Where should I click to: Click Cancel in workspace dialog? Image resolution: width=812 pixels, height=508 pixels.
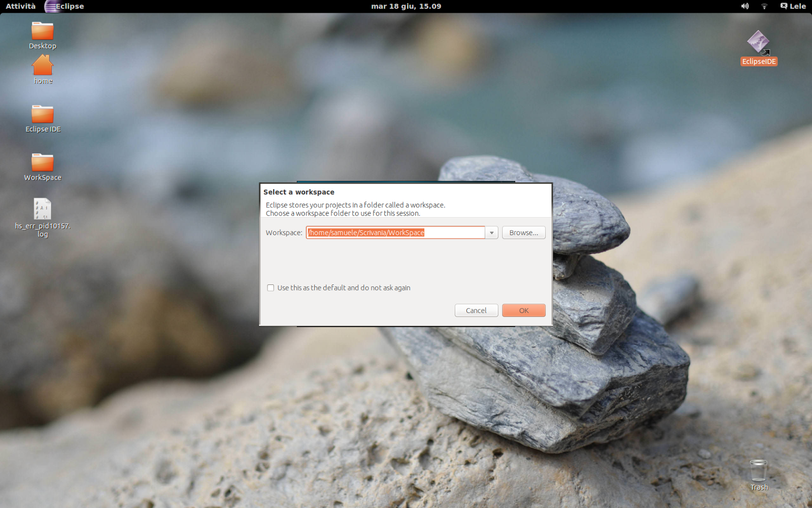(x=476, y=310)
